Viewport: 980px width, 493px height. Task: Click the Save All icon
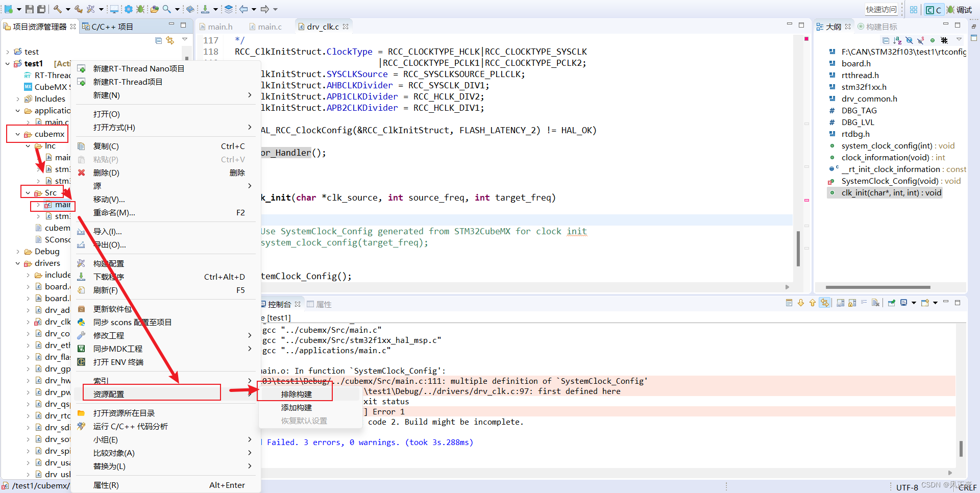coord(41,9)
